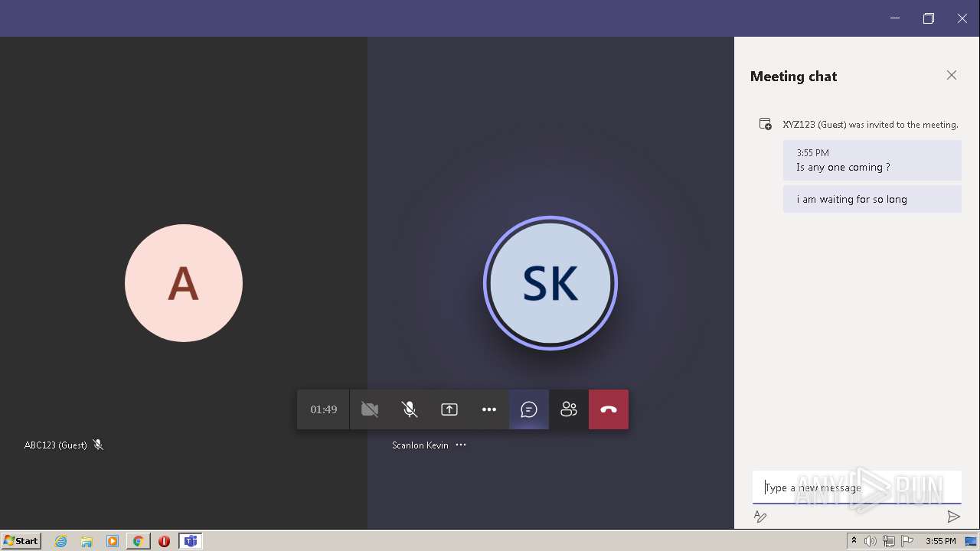Hang up the call with red button
The image size is (980, 551).
pyautogui.click(x=609, y=409)
